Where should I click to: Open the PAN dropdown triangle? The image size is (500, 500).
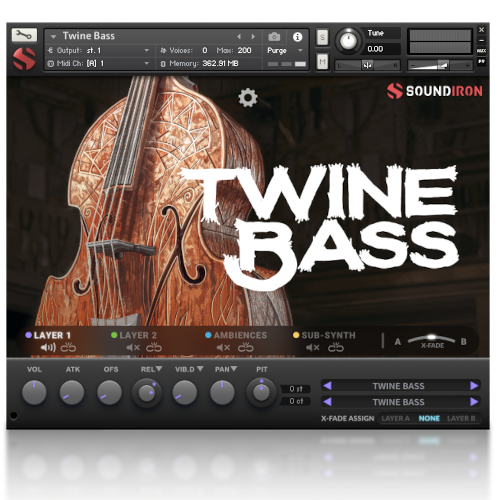coord(234,369)
